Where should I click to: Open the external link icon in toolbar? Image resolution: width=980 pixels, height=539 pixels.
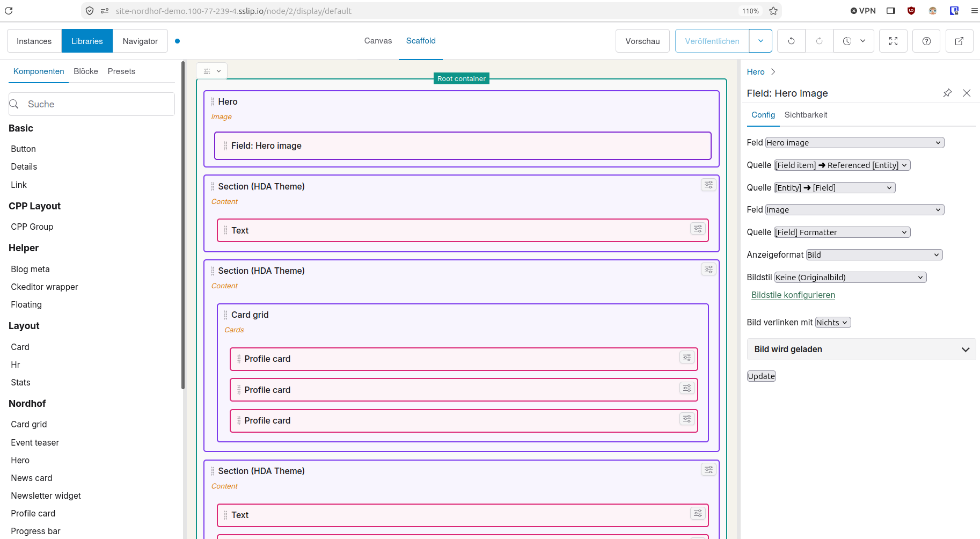(959, 41)
